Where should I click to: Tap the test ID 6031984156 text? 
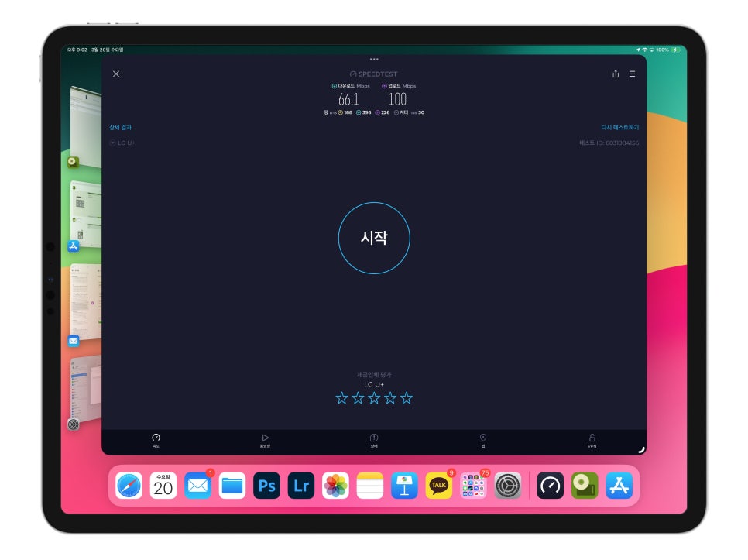click(x=609, y=143)
